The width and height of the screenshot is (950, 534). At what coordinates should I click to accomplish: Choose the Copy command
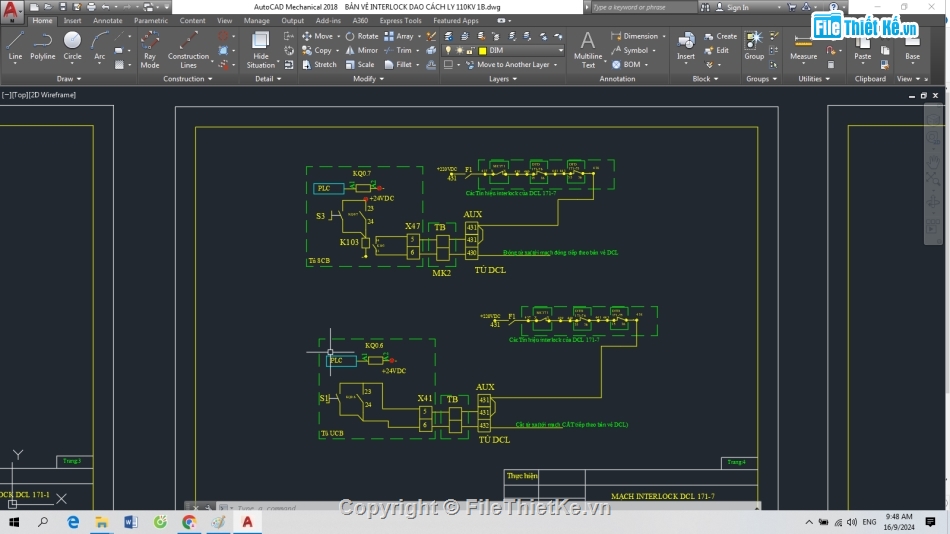tap(317, 50)
